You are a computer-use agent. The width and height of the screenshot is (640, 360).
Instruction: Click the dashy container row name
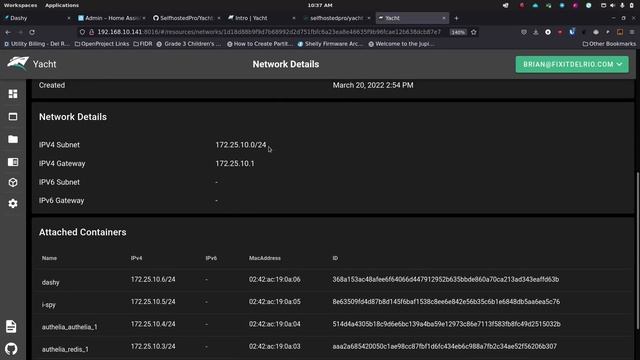[x=51, y=282]
